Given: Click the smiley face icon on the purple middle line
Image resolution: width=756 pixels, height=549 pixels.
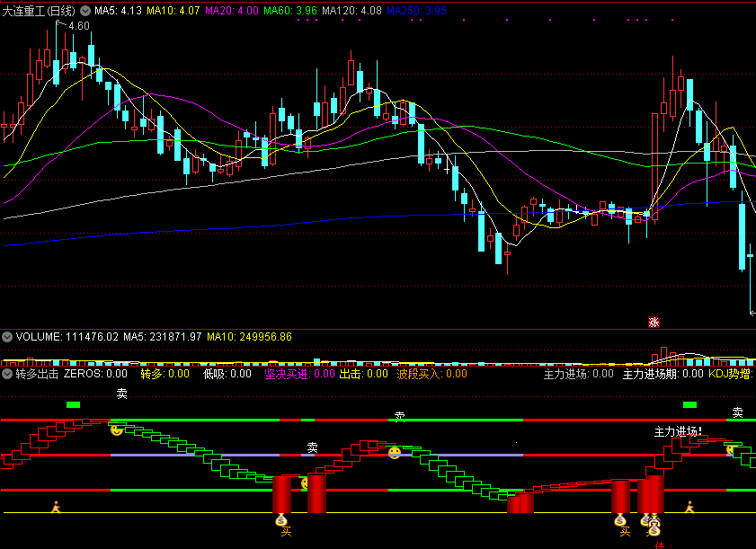Looking at the screenshot, I should 395,453.
